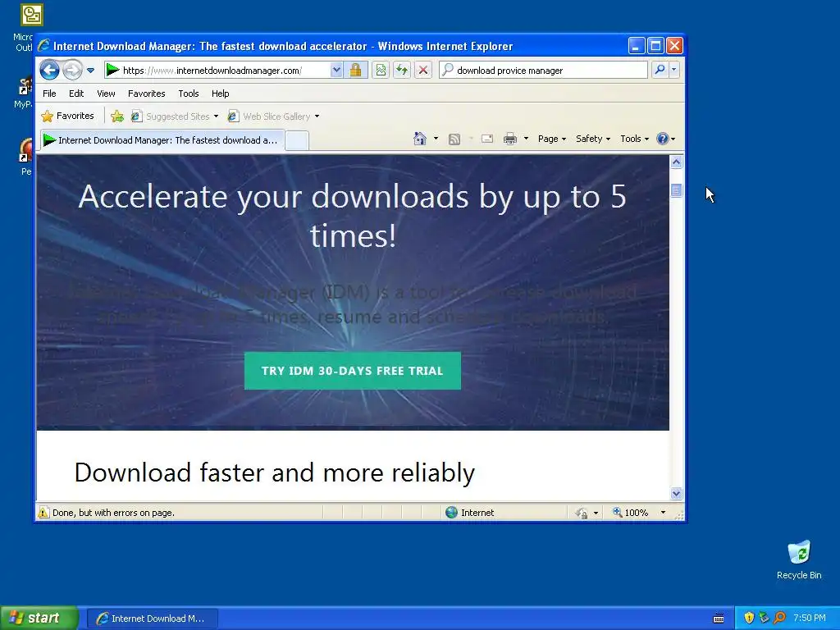Click the Read Mail envelope icon
The height and width of the screenshot is (630, 840).
click(x=487, y=139)
